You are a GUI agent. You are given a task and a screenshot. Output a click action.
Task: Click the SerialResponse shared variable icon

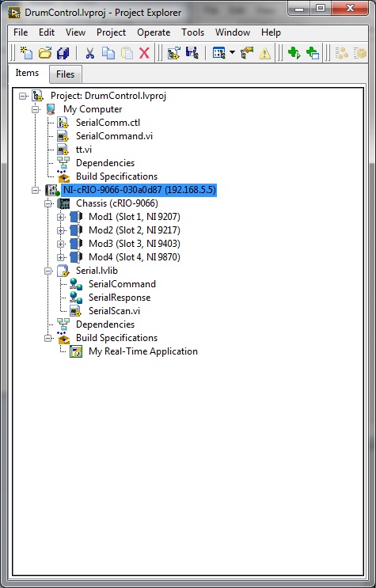(76, 298)
